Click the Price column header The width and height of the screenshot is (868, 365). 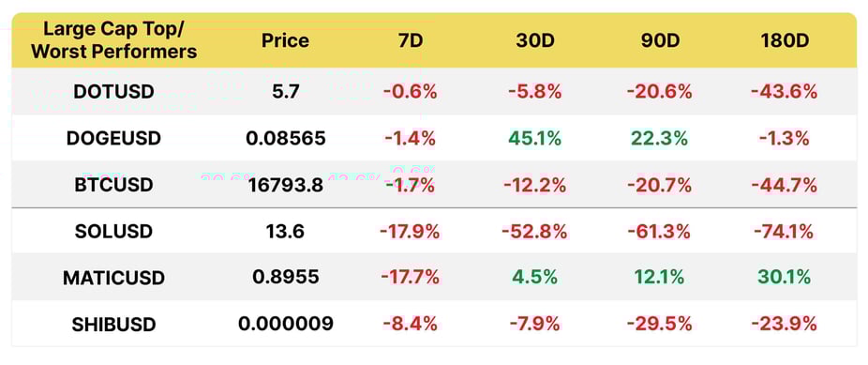click(285, 41)
